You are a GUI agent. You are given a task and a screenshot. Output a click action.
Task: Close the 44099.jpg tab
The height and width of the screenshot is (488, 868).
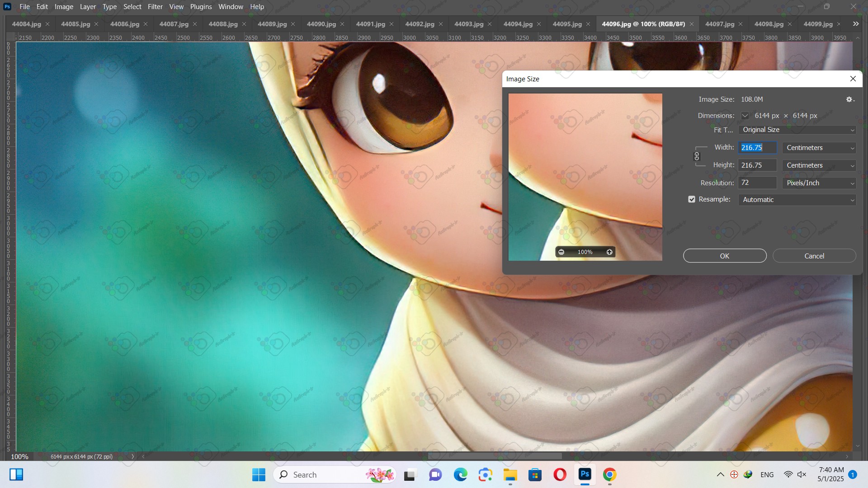(839, 24)
